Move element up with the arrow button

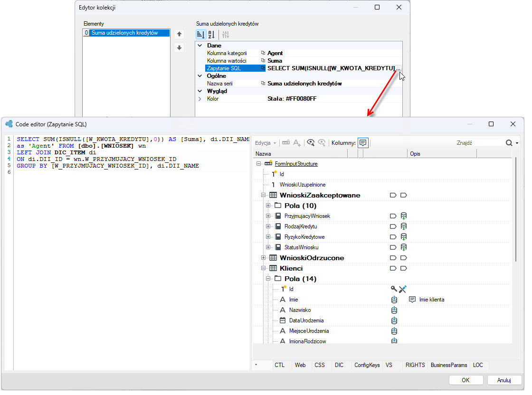tap(179, 34)
